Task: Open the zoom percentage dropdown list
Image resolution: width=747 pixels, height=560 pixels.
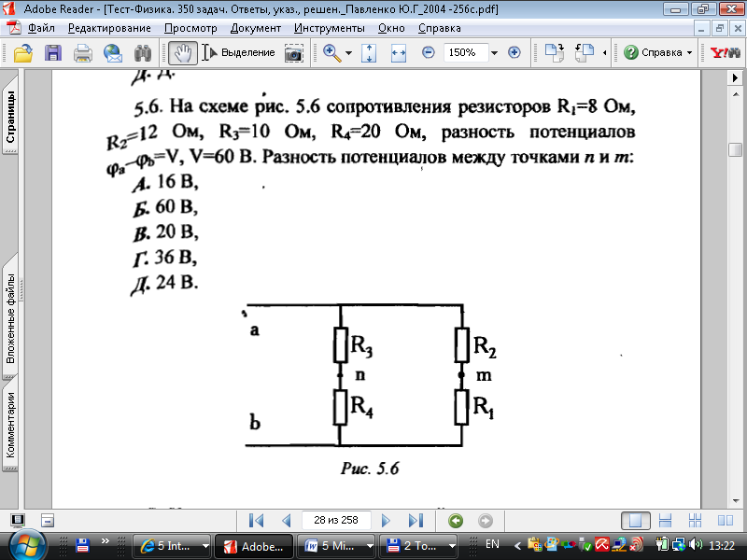Action: click(494, 52)
